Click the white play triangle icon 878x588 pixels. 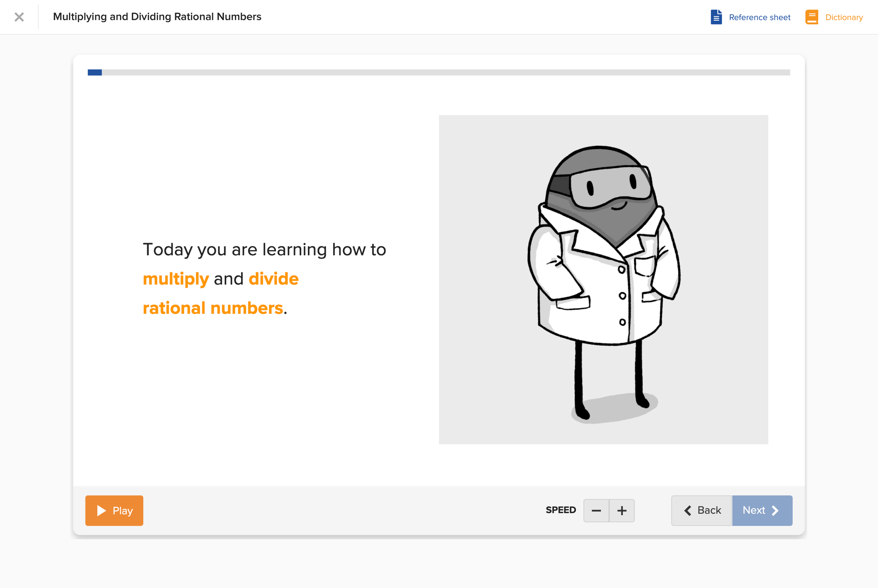(x=101, y=510)
